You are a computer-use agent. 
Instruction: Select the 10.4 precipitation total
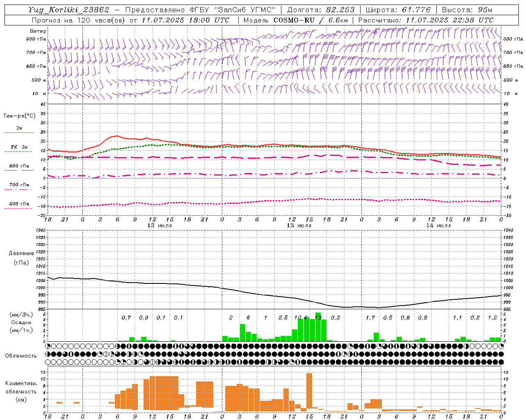pyautogui.click(x=301, y=317)
